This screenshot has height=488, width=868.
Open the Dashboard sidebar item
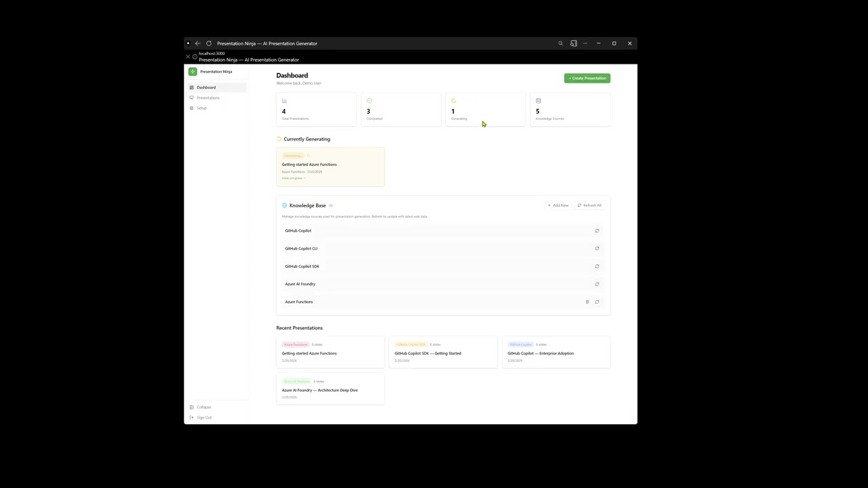[216, 87]
